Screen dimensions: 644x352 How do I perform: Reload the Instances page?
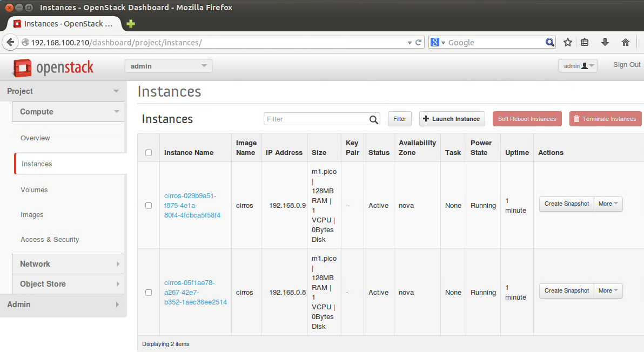click(x=418, y=42)
